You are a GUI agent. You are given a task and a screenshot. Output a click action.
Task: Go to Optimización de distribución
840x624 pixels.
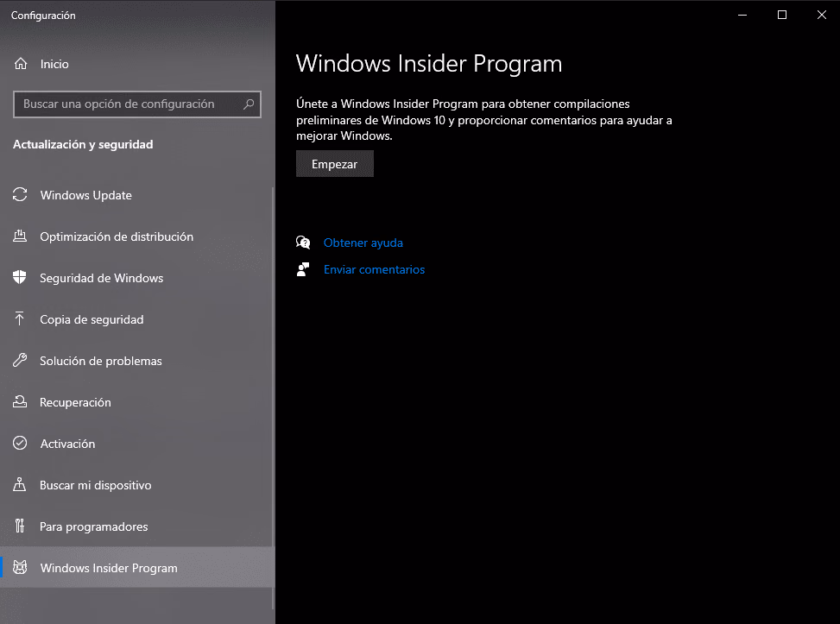pyautogui.click(x=137, y=236)
